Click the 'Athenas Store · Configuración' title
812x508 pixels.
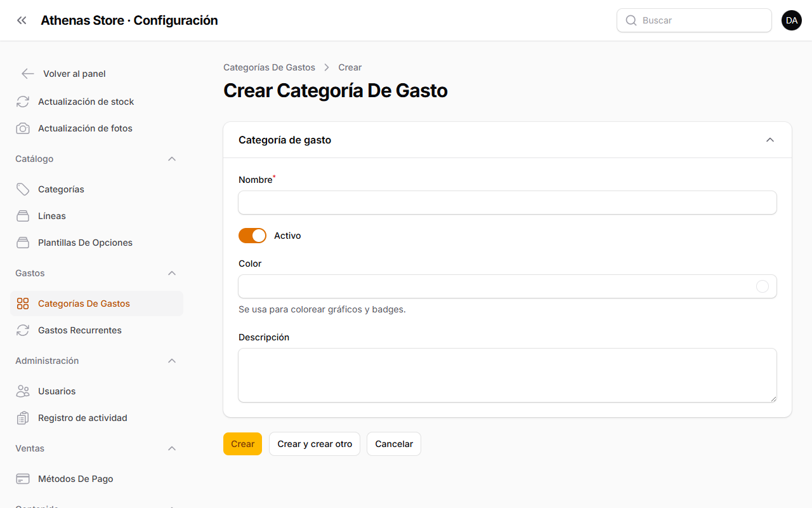pyautogui.click(x=129, y=20)
